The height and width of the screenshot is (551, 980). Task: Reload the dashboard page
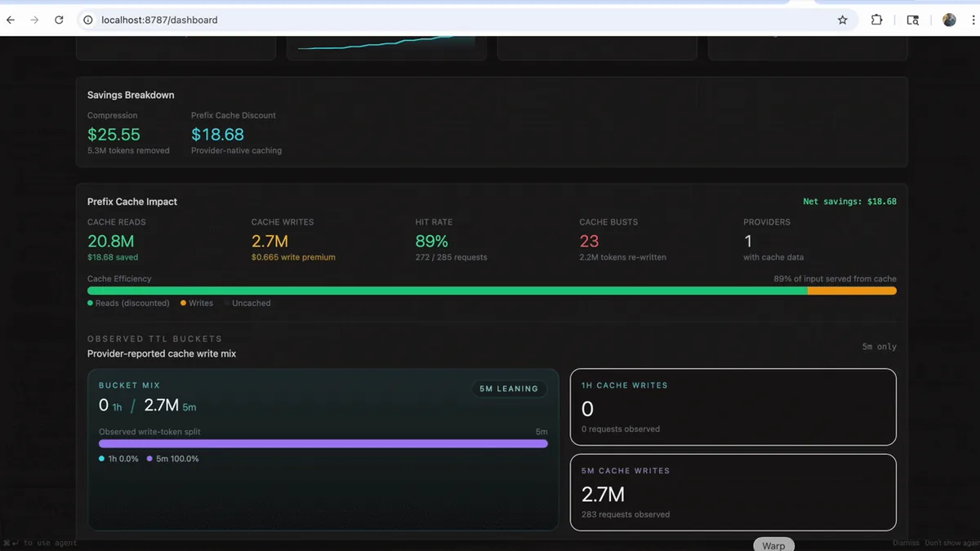59,20
